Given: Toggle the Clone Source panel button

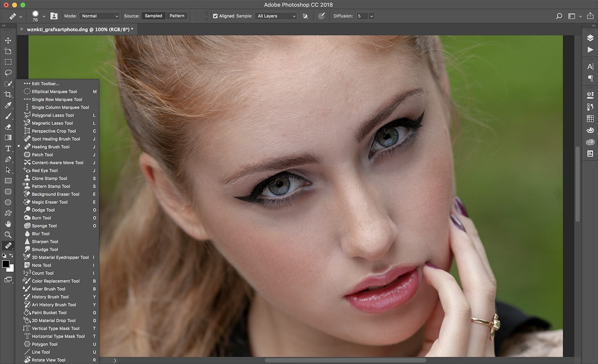Looking at the screenshot, I should tap(54, 16).
